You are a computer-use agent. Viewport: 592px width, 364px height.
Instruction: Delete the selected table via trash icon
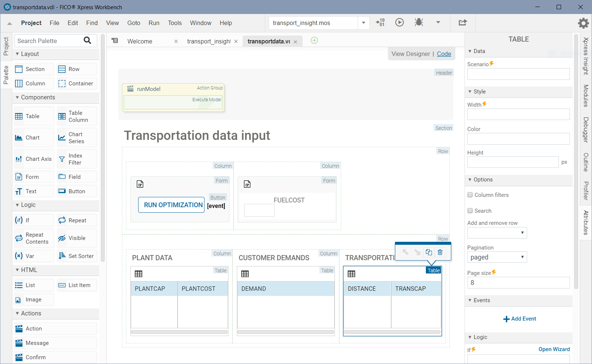pyautogui.click(x=440, y=252)
